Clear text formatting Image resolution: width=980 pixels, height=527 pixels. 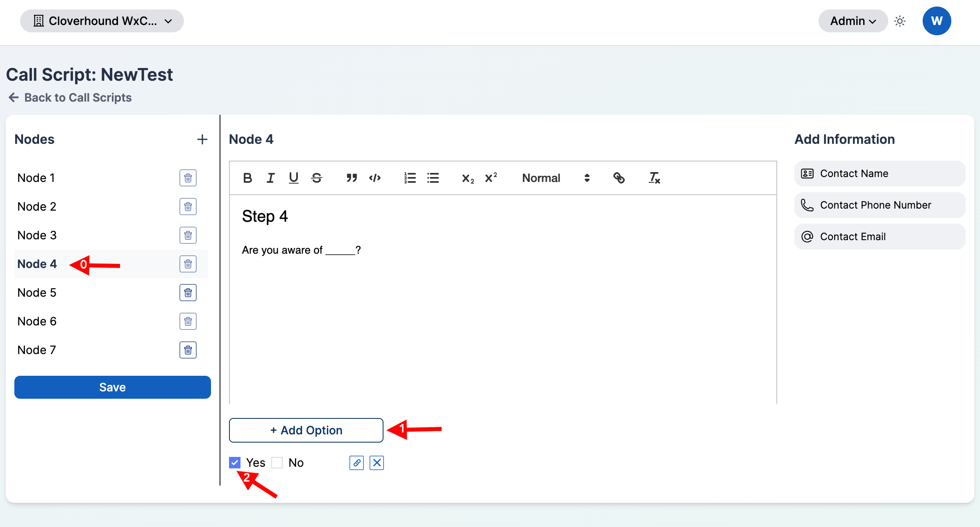(x=654, y=178)
